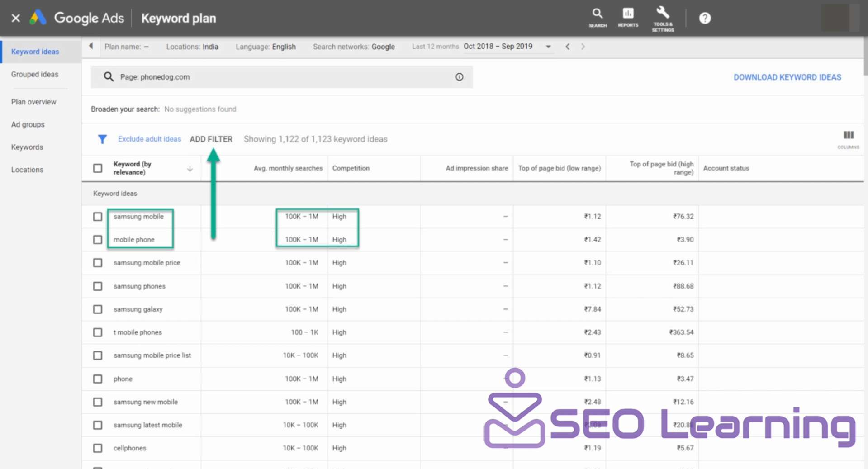Close the Keyword plan with the X icon

(x=16, y=18)
